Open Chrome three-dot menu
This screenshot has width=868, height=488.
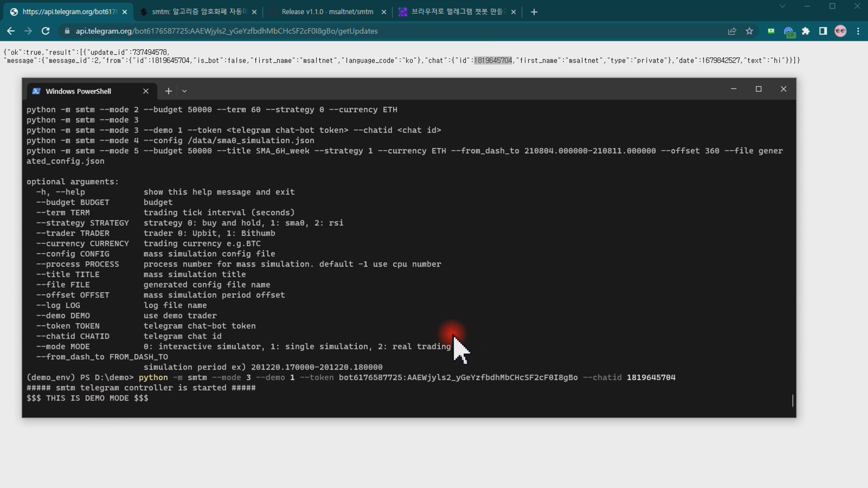pyautogui.click(x=858, y=31)
